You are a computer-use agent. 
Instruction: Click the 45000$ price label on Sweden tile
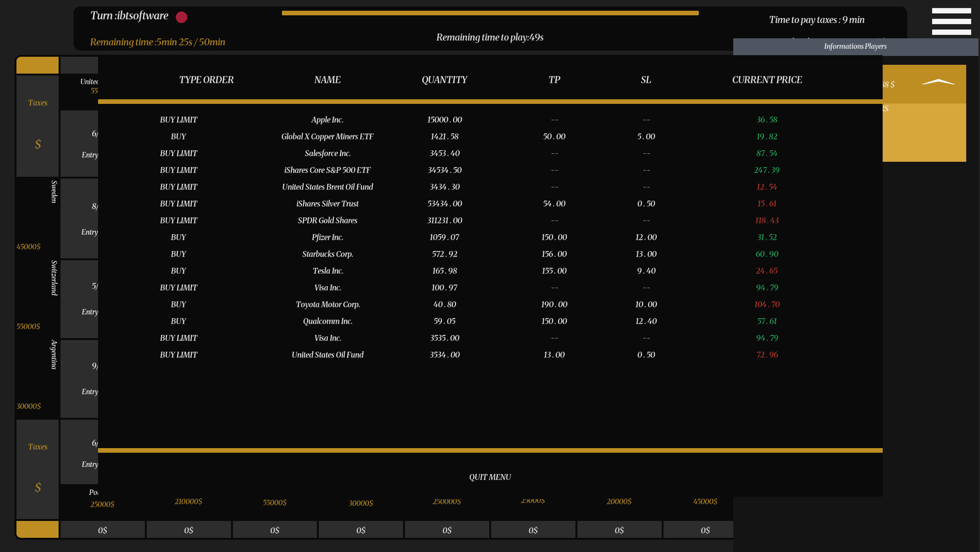[x=28, y=246]
